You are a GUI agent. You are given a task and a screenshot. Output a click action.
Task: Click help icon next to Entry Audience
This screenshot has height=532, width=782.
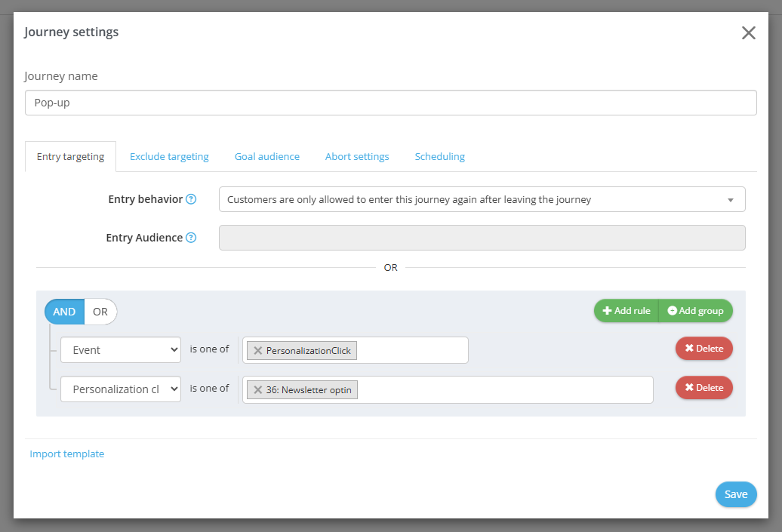tap(191, 238)
